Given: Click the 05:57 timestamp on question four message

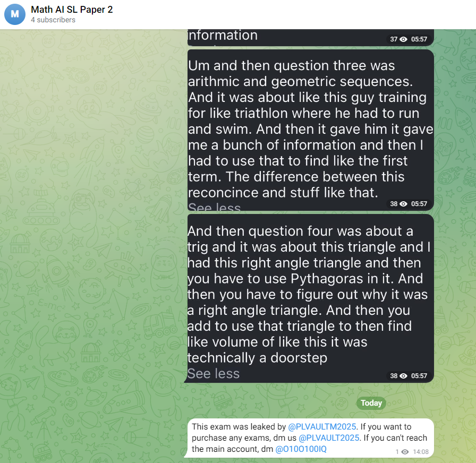Looking at the screenshot, I should point(419,376).
